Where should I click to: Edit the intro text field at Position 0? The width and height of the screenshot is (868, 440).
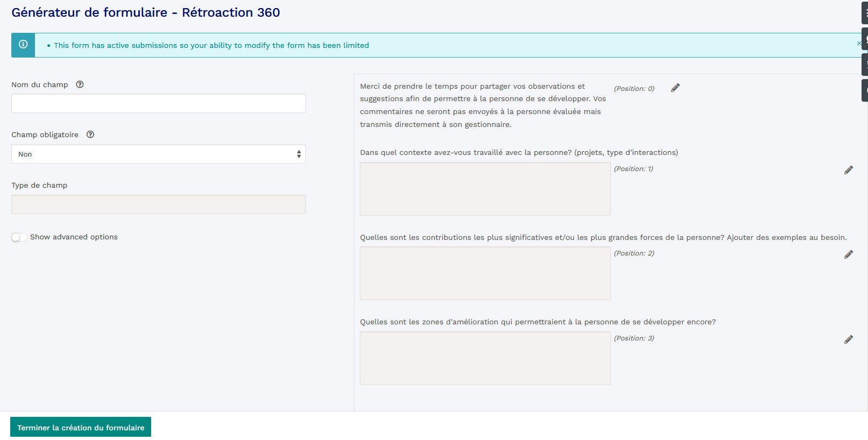(x=675, y=88)
